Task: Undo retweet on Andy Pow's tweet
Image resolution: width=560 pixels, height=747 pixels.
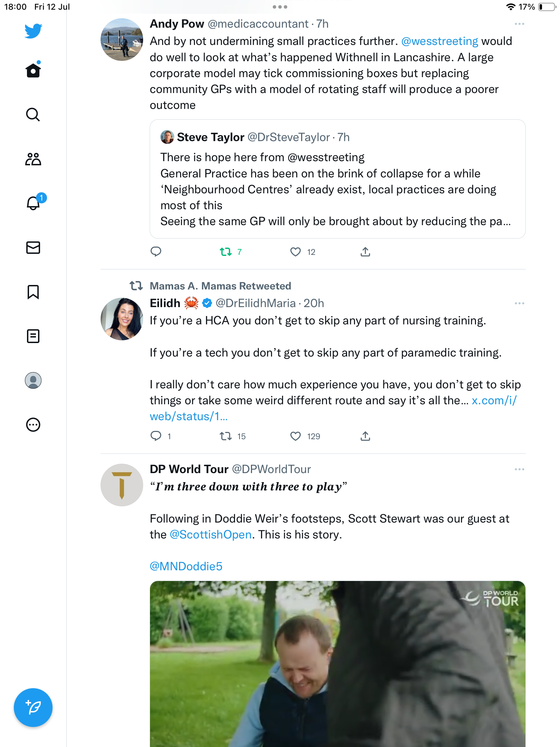Action: pos(226,252)
